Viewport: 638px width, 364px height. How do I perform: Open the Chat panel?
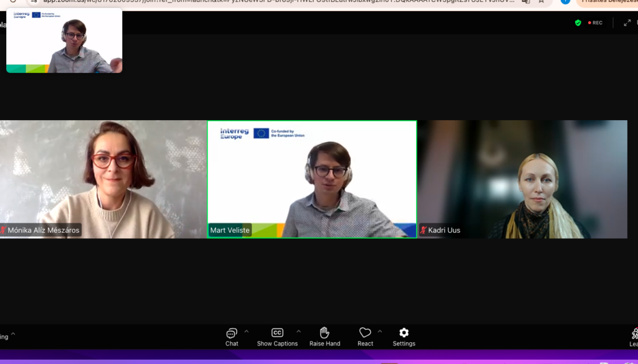(x=232, y=337)
